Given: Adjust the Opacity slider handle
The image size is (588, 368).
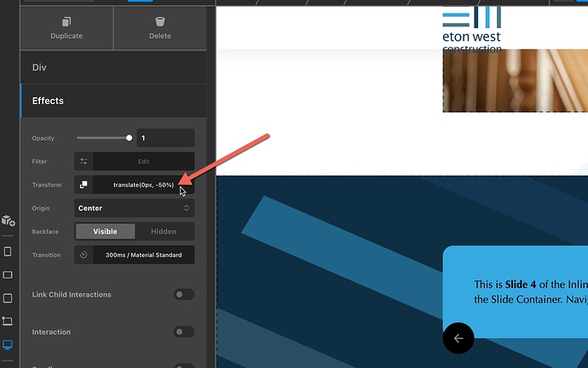Looking at the screenshot, I should click(x=130, y=138).
